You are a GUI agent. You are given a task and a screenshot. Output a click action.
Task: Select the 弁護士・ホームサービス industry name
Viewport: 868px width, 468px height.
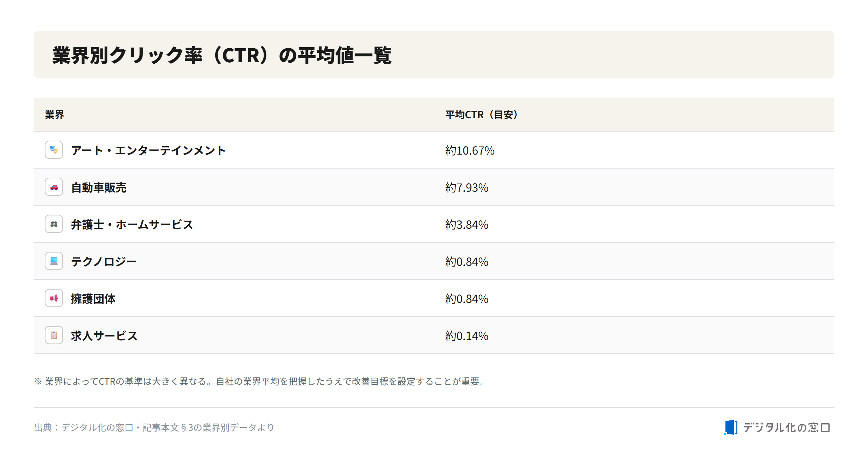coord(132,225)
